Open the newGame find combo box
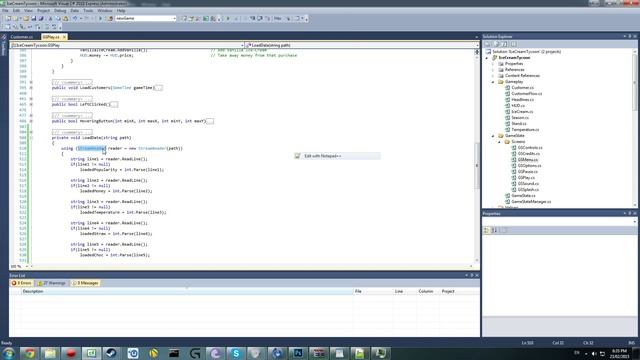640x360 pixels. pos(174,18)
